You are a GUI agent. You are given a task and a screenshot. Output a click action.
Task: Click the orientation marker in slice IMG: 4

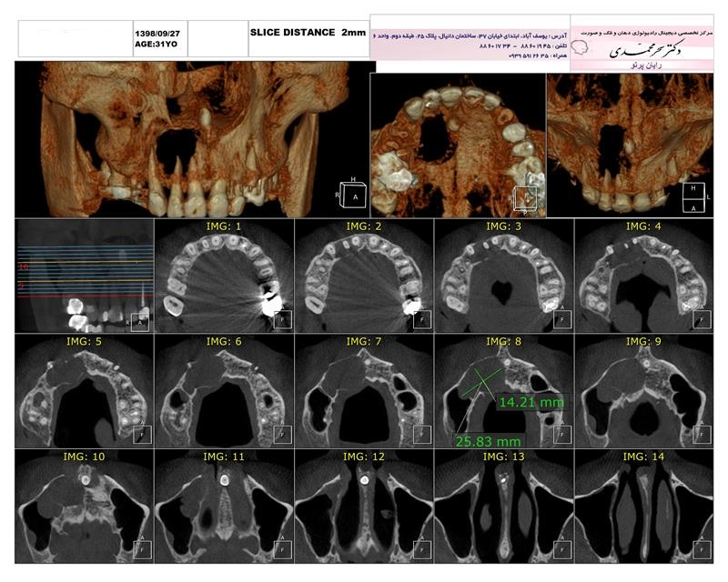click(x=702, y=319)
